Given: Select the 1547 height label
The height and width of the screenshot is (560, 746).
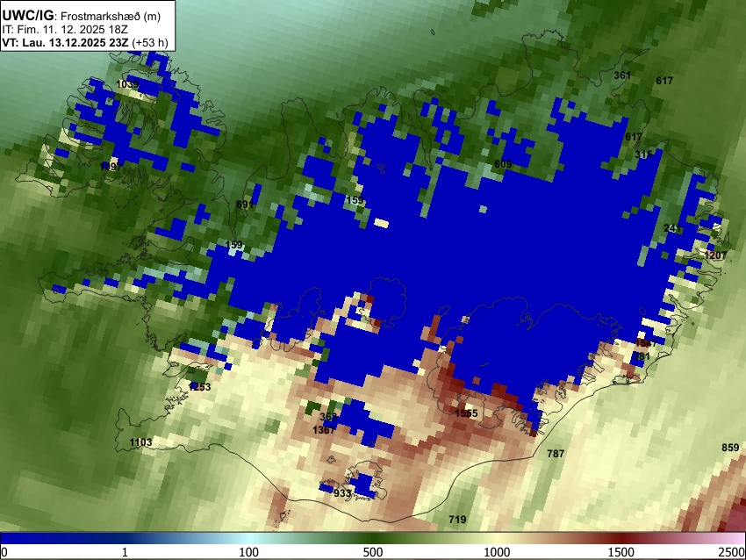Looking at the screenshot, I should (646, 343).
